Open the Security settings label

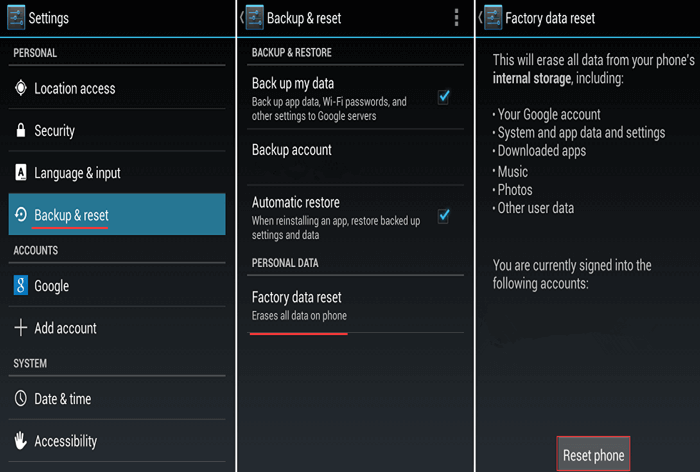coord(55,131)
